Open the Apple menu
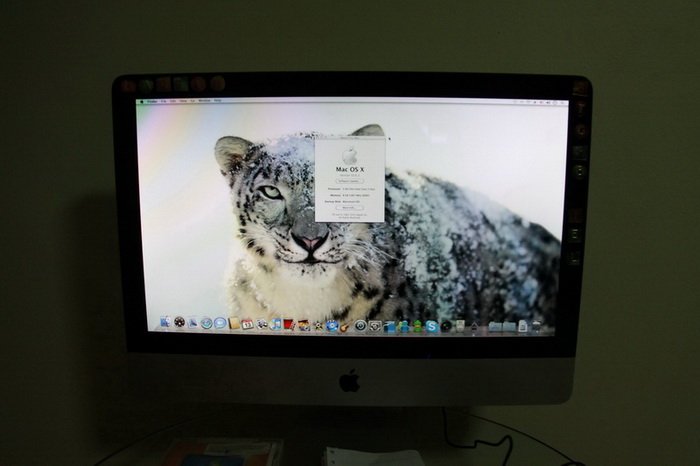The height and width of the screenshot is (466, 700). click(x=142, y=102)
